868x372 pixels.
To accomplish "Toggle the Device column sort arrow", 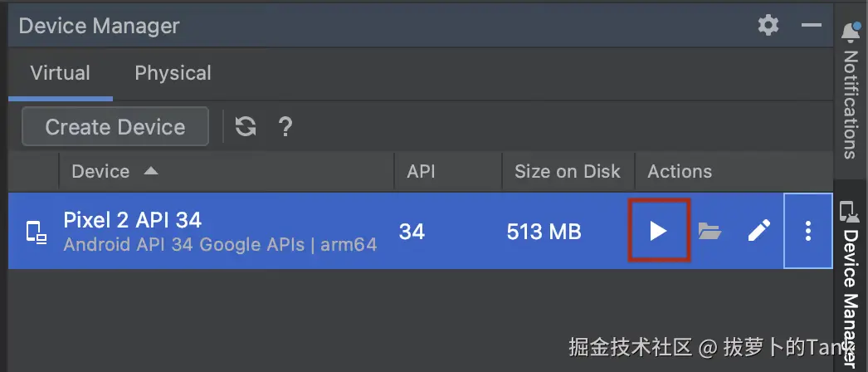I will tap(150, 171).
